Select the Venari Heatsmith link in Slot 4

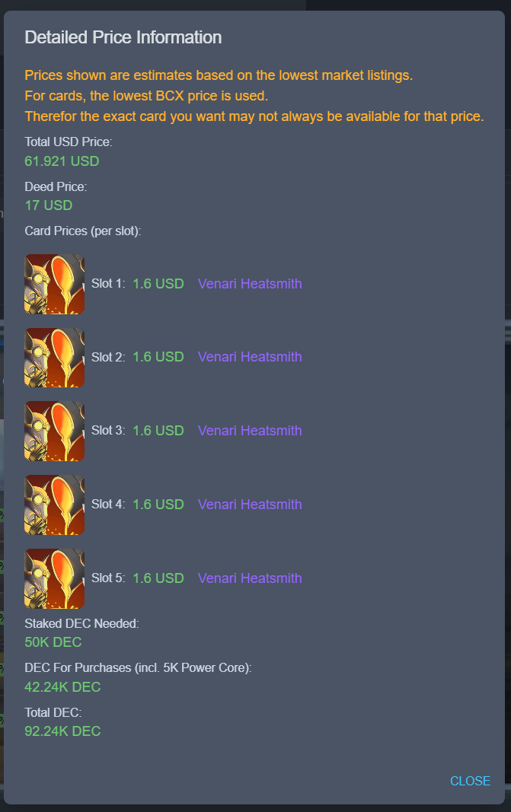(x=250, y=505)
